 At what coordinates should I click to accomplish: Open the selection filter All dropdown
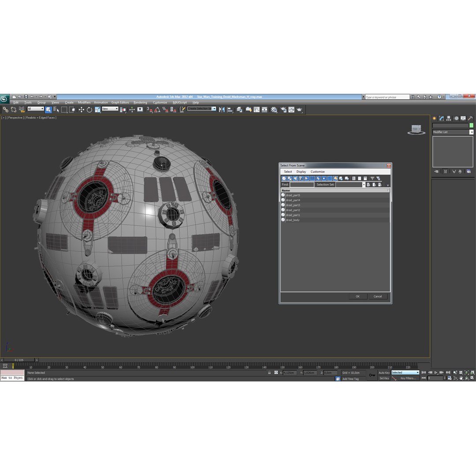(x=36, y=109)
